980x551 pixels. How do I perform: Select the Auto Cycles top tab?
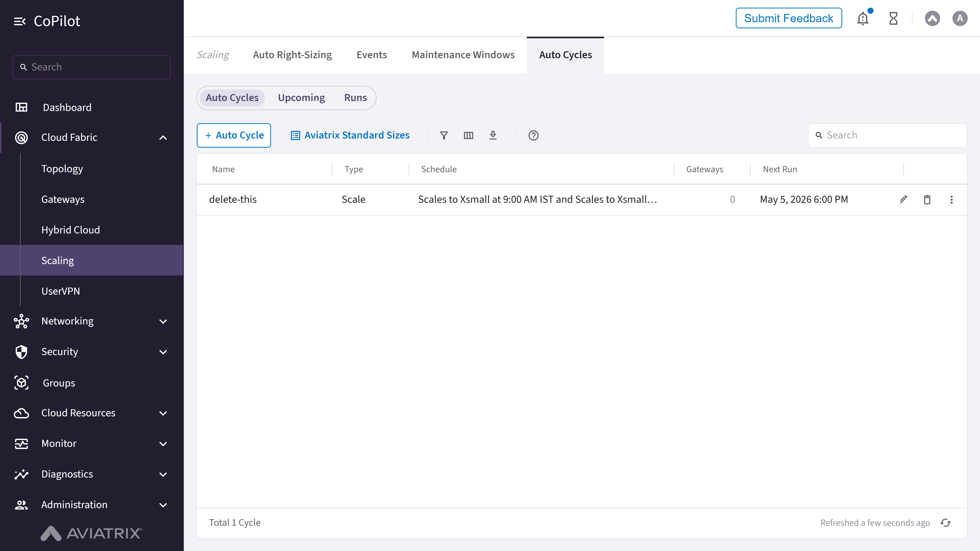pos(565,55)
